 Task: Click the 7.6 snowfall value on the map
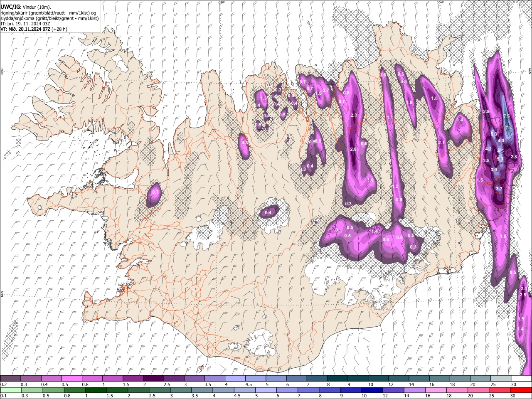click(507, 116)
